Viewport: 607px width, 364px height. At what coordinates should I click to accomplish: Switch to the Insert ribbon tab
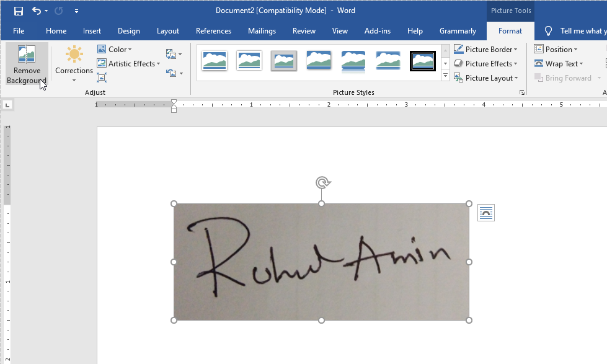pos(92,30)
